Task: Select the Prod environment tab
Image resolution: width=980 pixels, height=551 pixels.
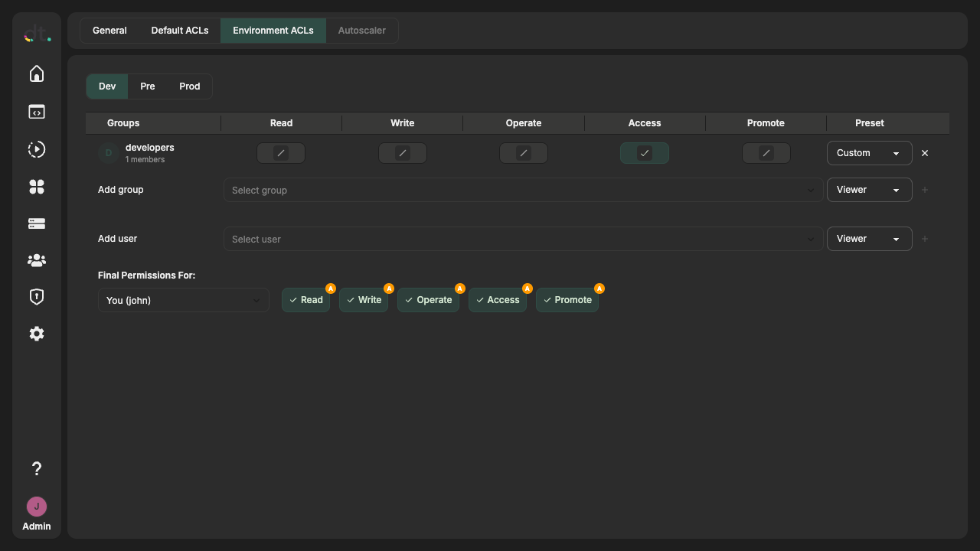Action: click(190, 86)
